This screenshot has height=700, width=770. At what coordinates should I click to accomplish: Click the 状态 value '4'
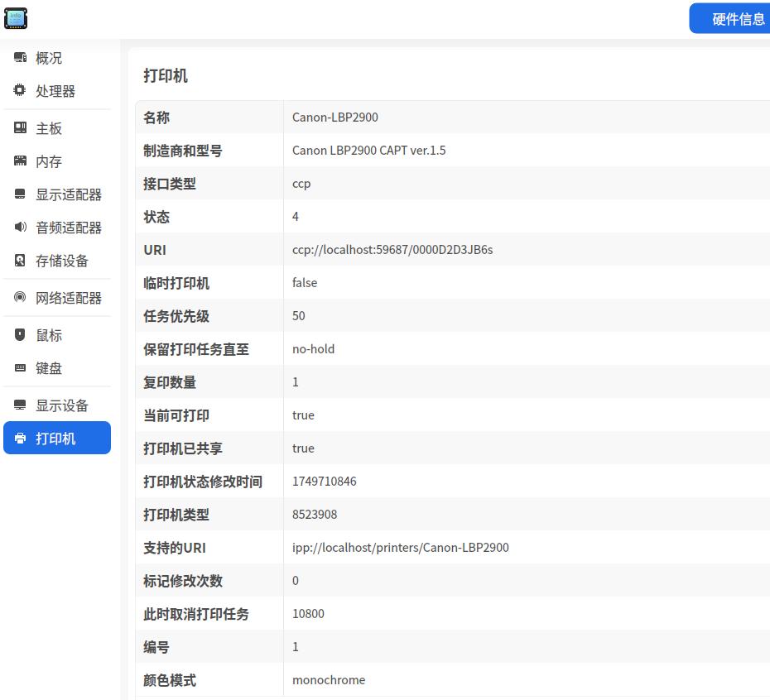click(295, 217)
